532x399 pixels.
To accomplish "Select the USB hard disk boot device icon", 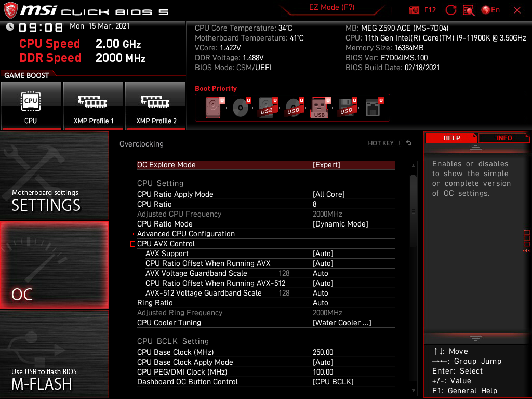I will [268, 108].
